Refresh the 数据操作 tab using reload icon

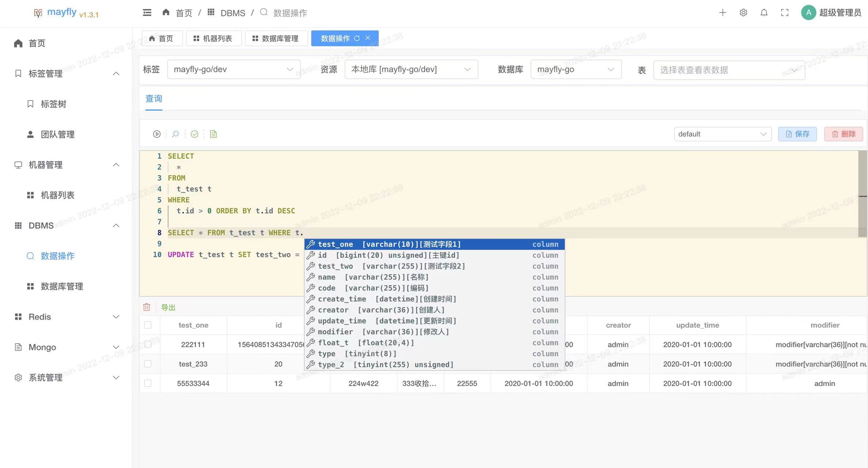point(357,38)
